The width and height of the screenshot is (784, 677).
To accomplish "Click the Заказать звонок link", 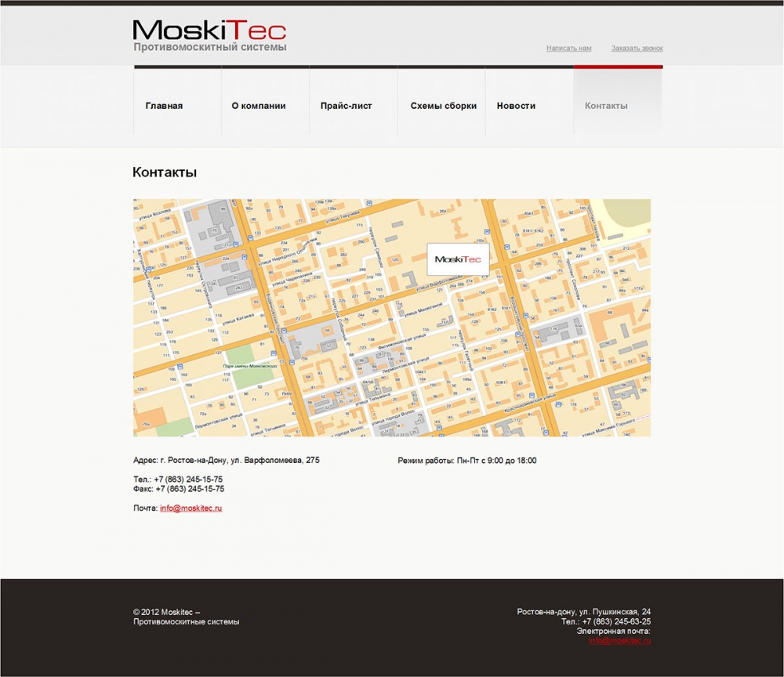I will coord(637,49).
